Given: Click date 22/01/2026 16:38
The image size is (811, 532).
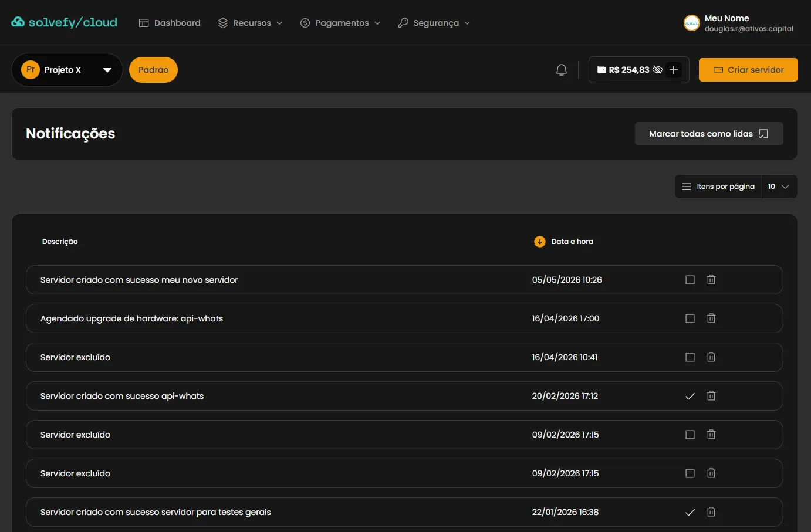Looking at the screenshot, I should [565, 512].
